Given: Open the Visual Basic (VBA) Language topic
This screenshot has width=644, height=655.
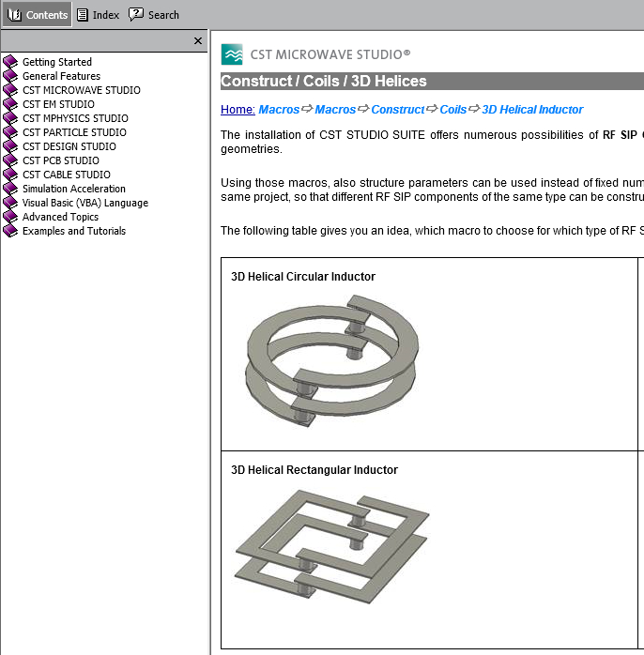Looking at the screenshot, I should (85, 203).
